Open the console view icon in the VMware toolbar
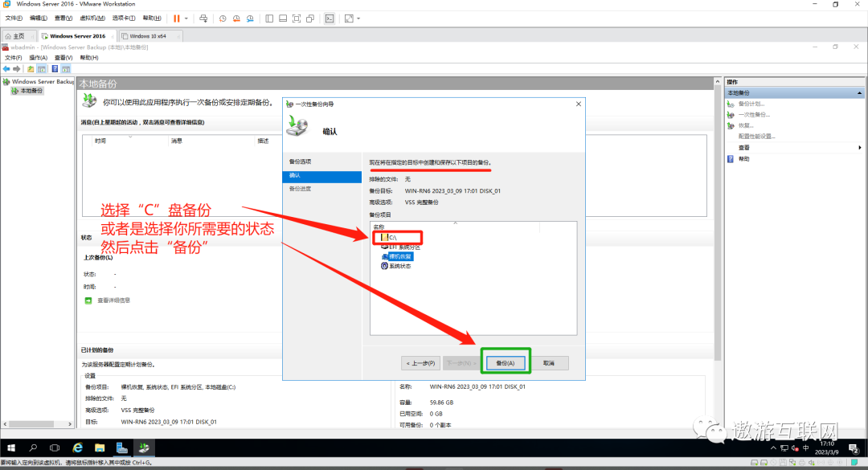The width and height of the screenshot is (868, 470). pyautogui.click(x=330, y=18)
